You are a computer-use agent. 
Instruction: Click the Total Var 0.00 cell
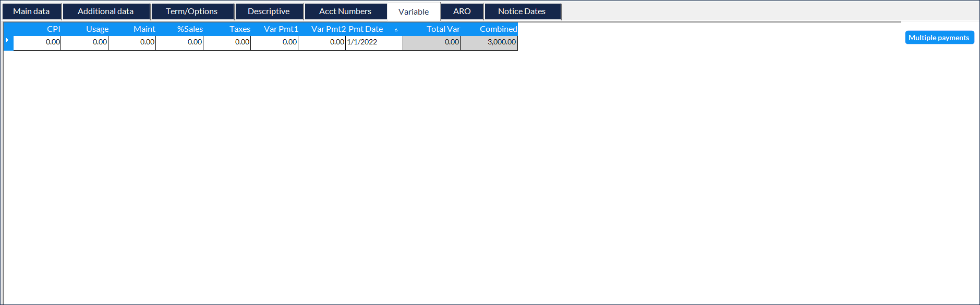(x=432, y=42)
